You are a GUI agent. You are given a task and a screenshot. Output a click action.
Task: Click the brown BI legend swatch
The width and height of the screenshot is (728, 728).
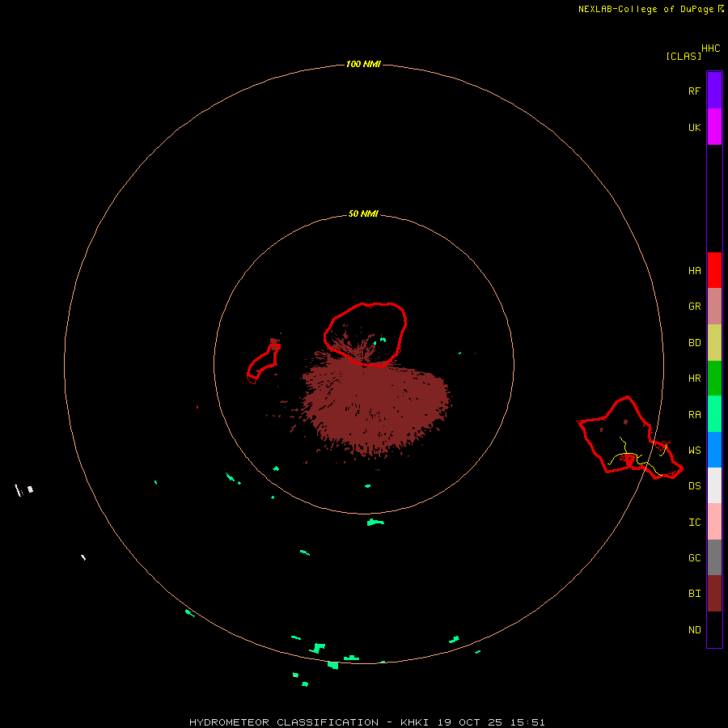(x=714, y=594)
